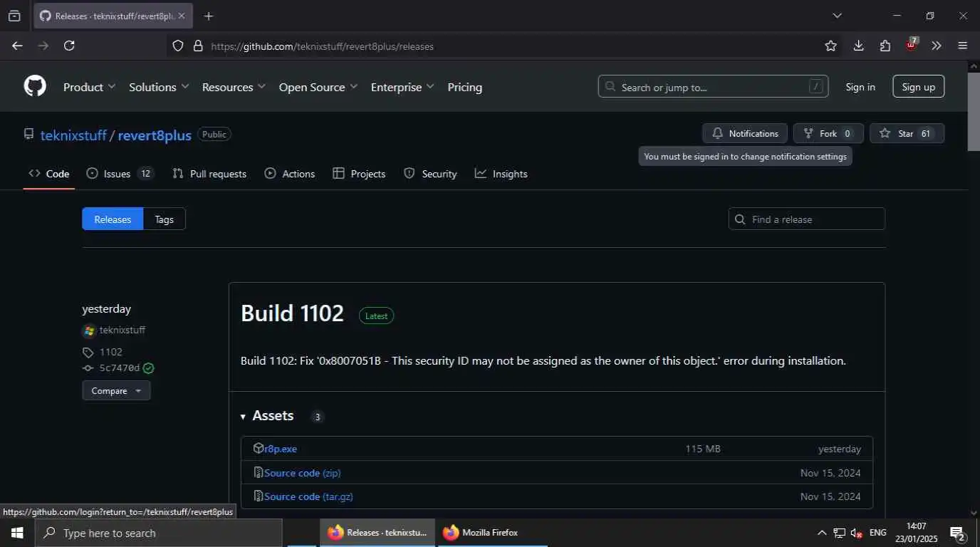The height and width of the screenshot is (547, 980).
Task: Expand the Enterprise menu
Action: (x=402, y=87)
